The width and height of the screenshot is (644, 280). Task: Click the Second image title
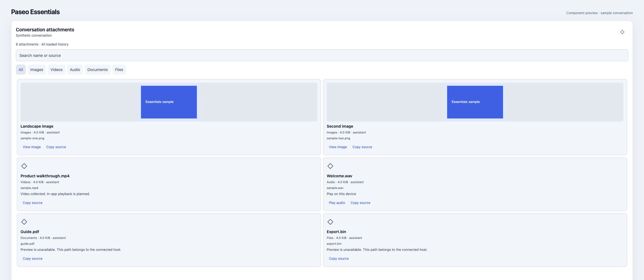pyautogui.click(x=340, y=126)
